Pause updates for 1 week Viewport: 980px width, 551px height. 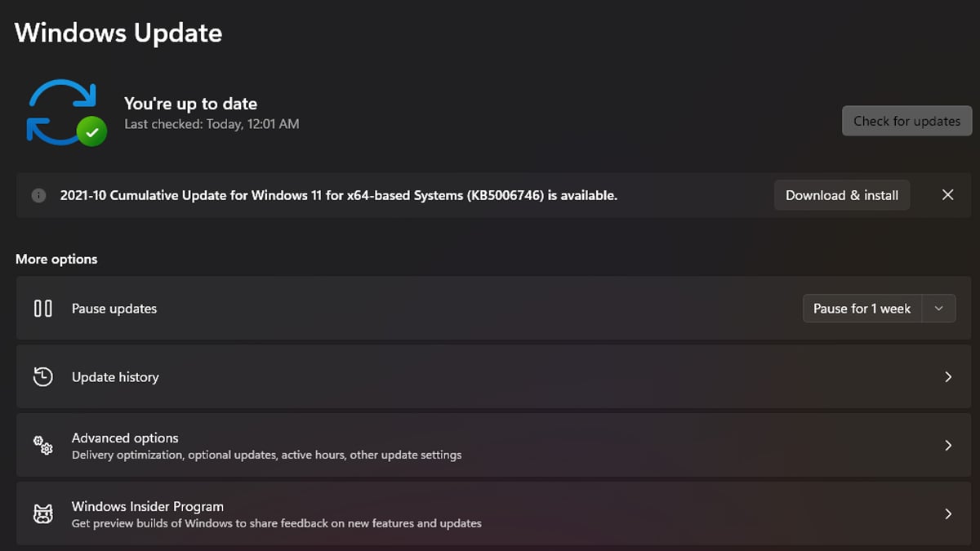coord(862,309)
